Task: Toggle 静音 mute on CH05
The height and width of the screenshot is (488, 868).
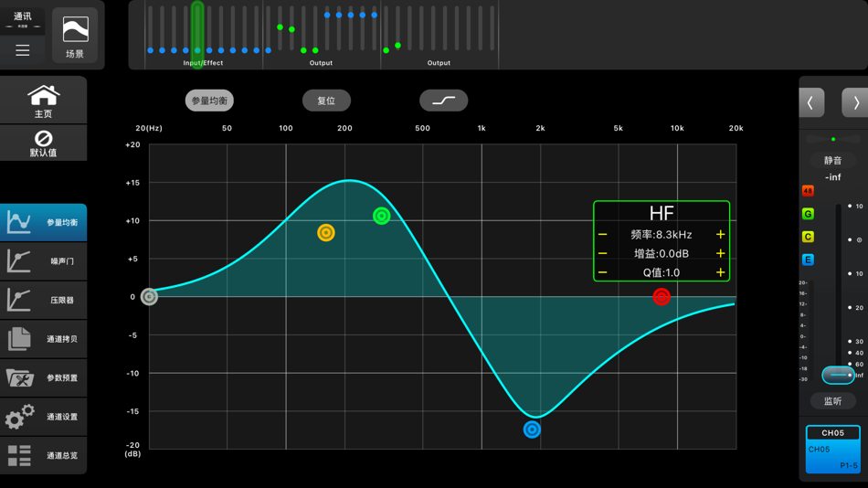Action: pyautogui.click(x=832, y=160)
